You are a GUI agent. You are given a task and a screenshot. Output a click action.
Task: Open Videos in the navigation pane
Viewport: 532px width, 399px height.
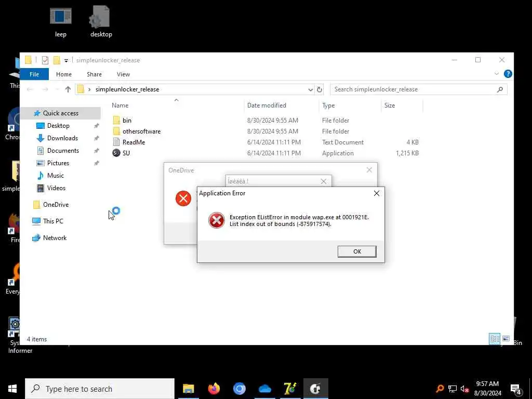click(56, 188)
